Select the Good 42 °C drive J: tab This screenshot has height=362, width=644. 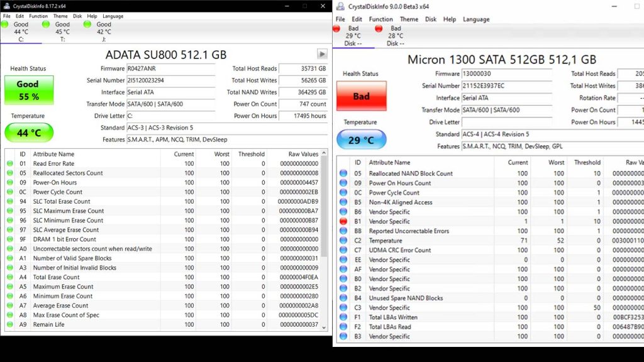[x=104, y=31]
